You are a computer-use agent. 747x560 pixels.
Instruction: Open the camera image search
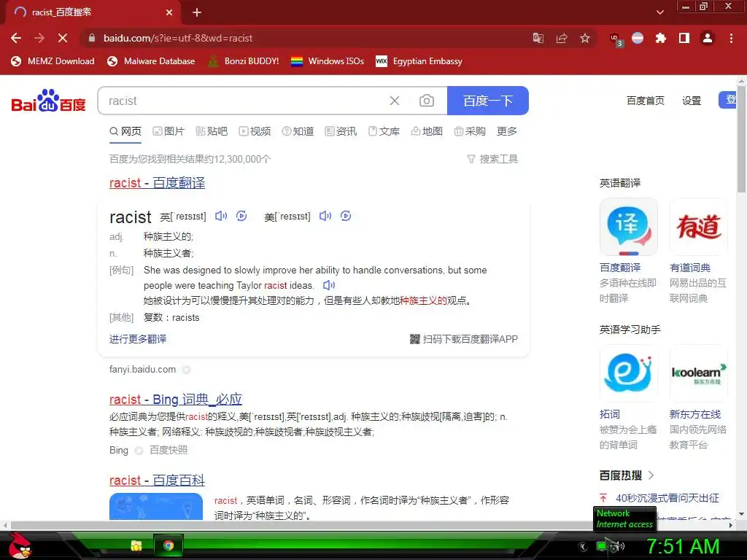[426, 101]
